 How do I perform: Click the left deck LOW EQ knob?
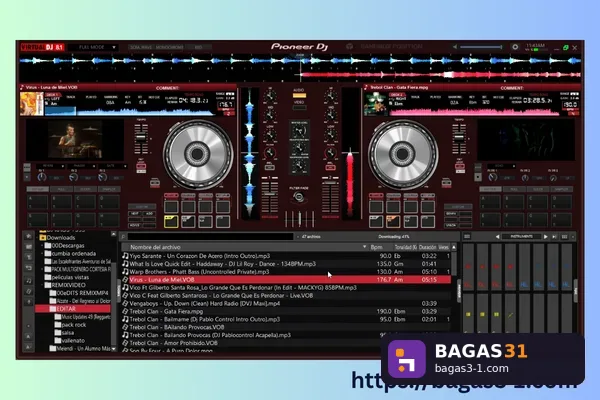point(270,134)
